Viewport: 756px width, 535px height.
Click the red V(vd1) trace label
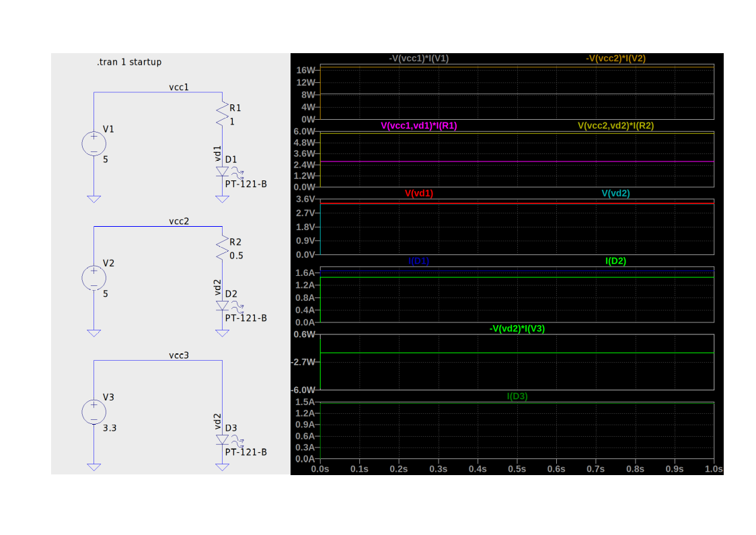click(418, 193)
